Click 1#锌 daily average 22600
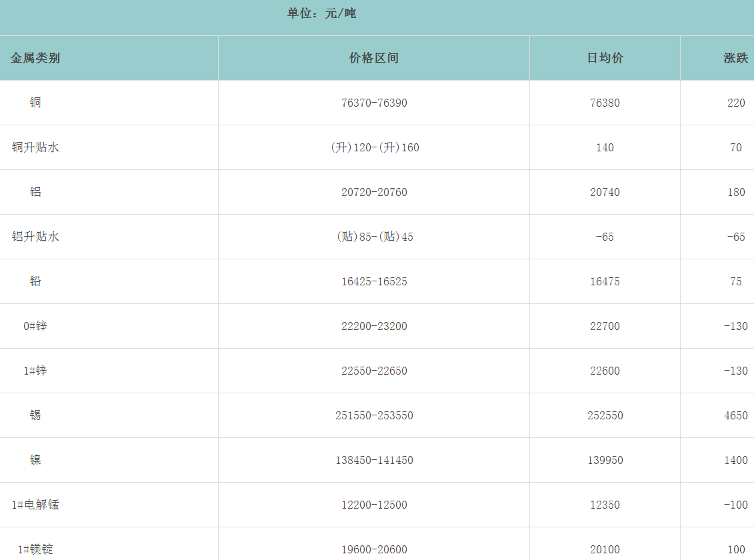The width and height of the screenshot is (754, 560). (605, 371)
